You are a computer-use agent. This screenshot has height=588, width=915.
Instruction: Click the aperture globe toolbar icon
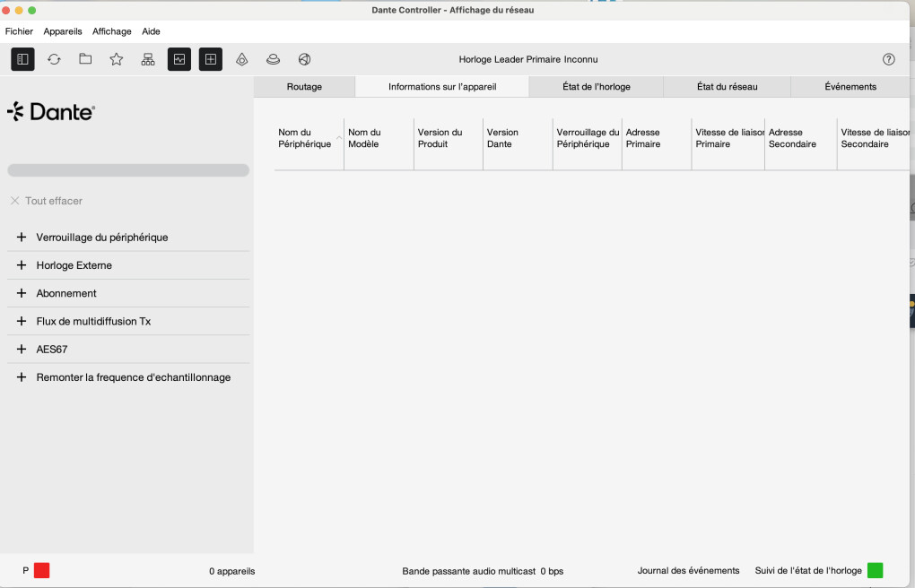305,59
